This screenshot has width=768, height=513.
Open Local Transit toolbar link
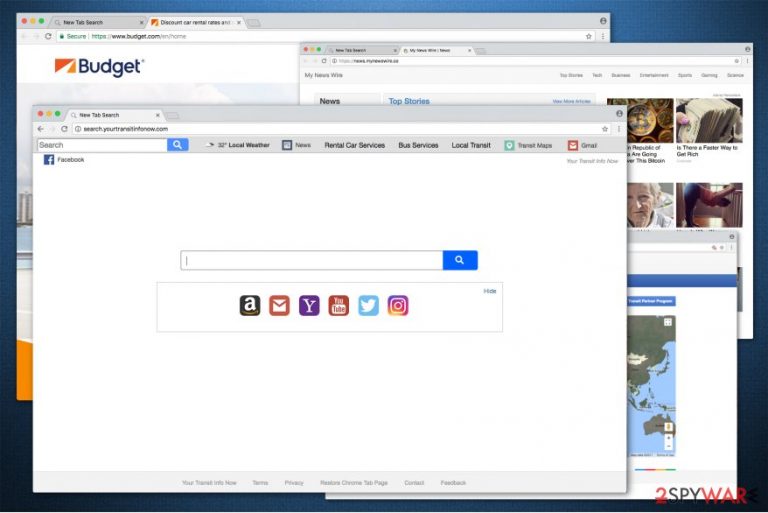pyautogui.click(x=471, y=145)
